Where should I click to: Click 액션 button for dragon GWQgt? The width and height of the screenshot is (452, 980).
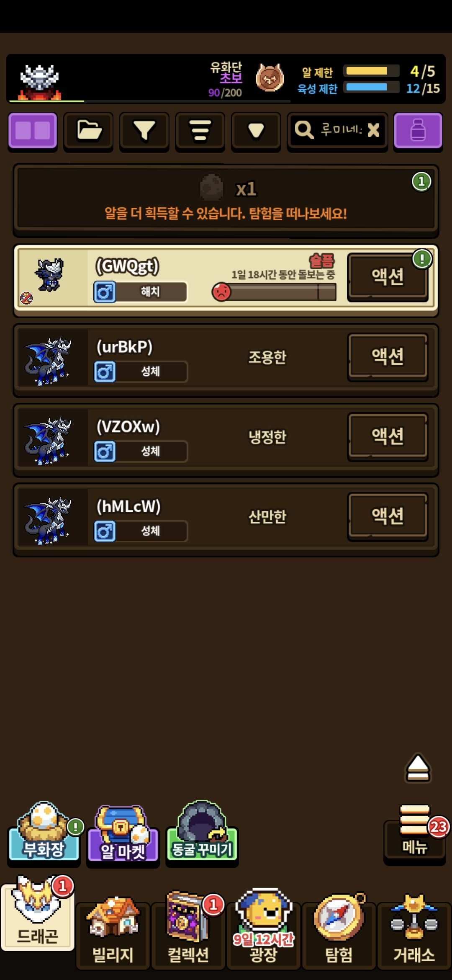point(388,277)
